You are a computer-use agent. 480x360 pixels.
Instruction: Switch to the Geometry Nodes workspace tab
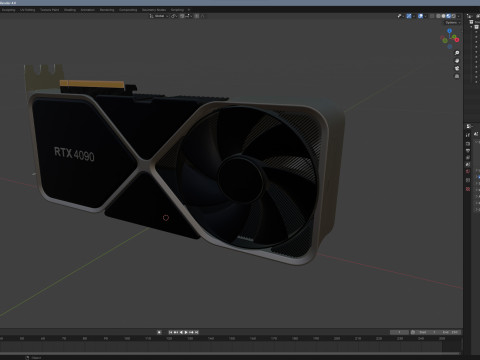pyautogui.click(x=154, y=10)
